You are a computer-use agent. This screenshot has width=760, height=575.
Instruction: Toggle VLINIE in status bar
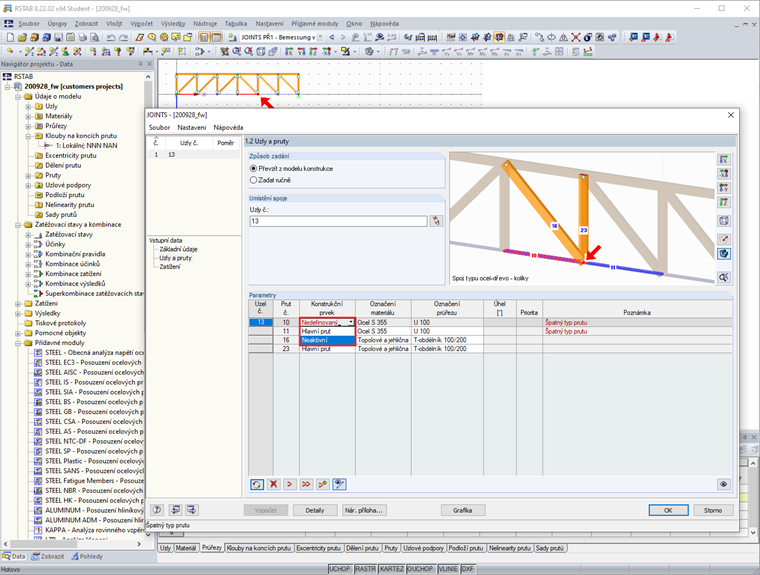pos(448,569)
